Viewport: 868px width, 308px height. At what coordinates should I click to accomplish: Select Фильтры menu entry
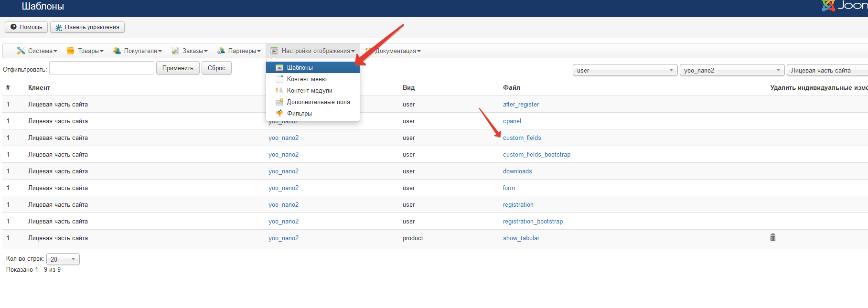[x=313, y=113]
